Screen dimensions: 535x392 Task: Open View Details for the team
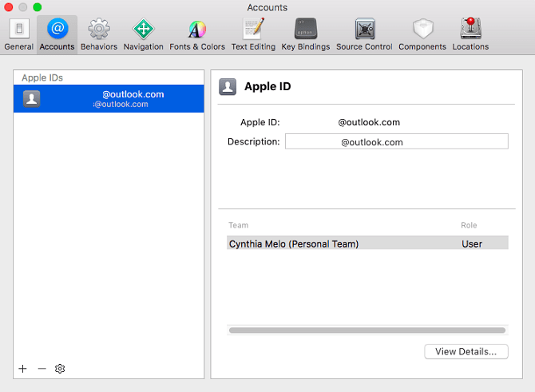tap(466, 351)
